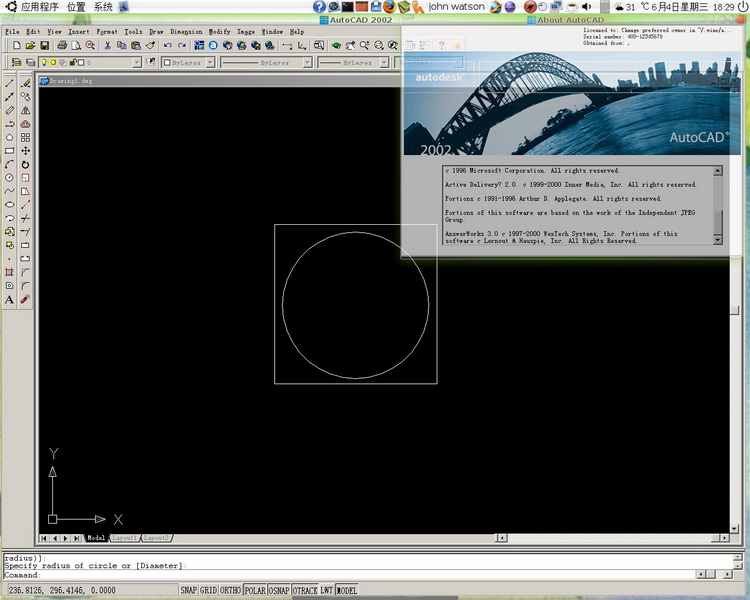Click the Erase modify tool

25,83
